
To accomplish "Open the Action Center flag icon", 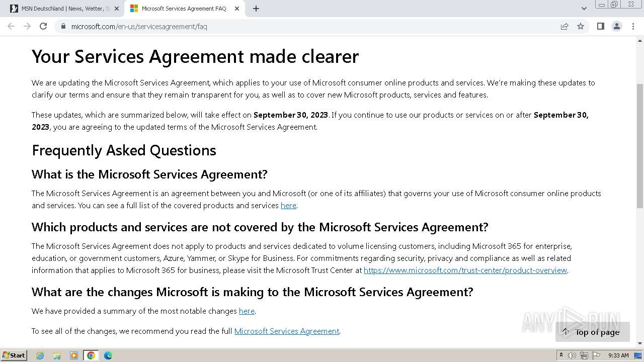I will tap(596, 355).
